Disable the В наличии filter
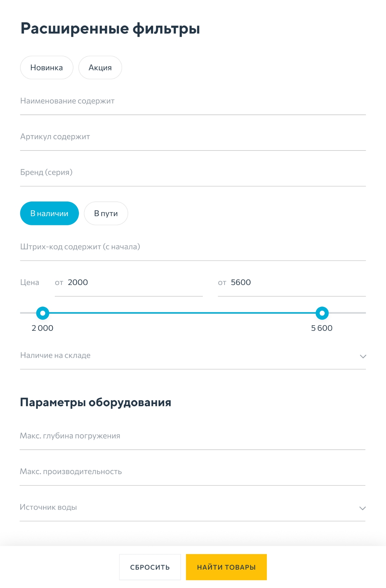386x588 pixels. 49,213
